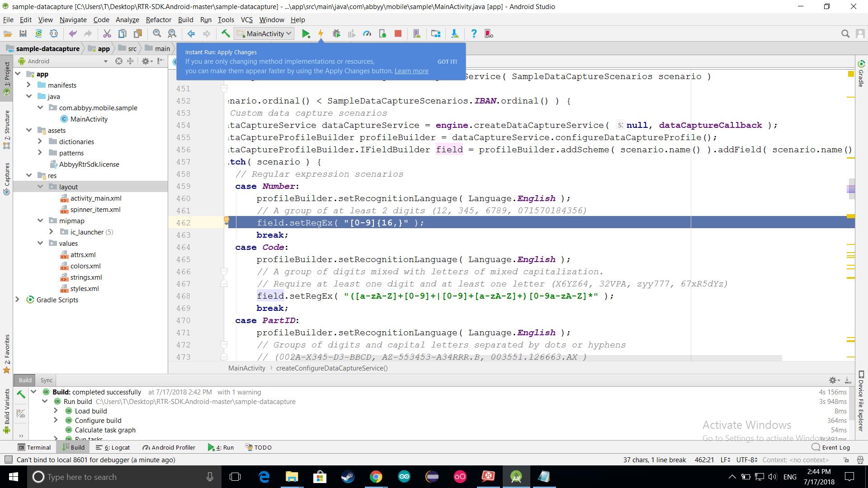
Task: Collapse the app module tree node
Action: click(x=18, y=74)
